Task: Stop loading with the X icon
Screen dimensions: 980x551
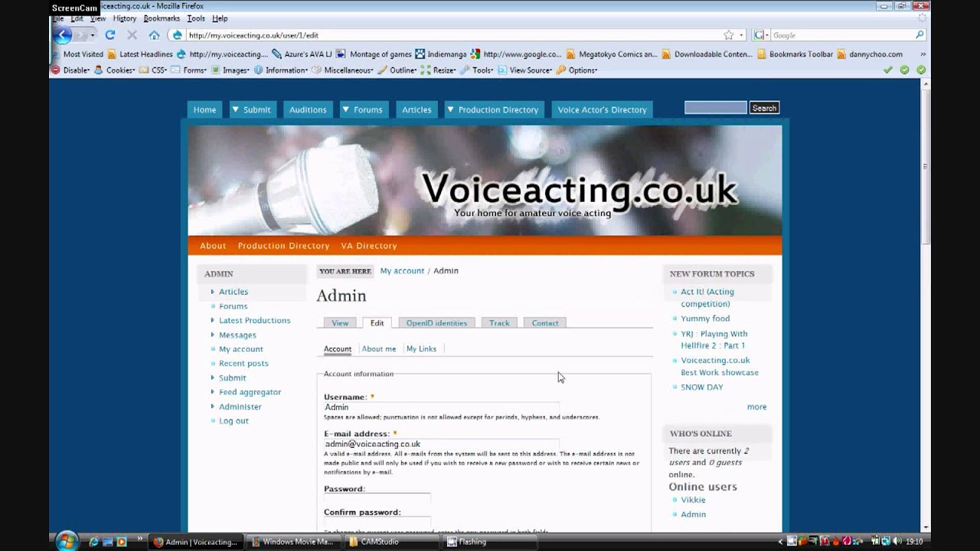Action: [132, 34]
